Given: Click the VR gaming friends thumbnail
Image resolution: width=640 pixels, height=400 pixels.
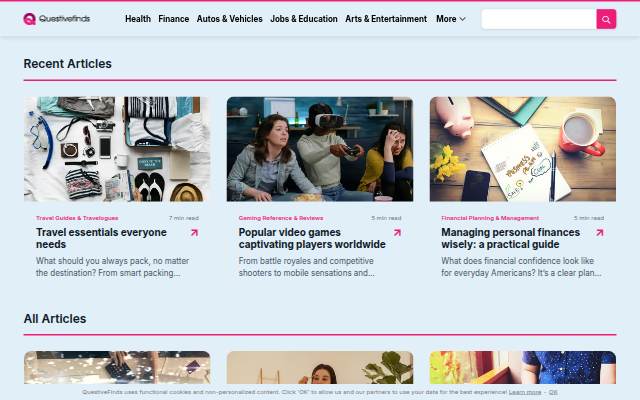Looking at the screenshot, I should pos(320,149).
